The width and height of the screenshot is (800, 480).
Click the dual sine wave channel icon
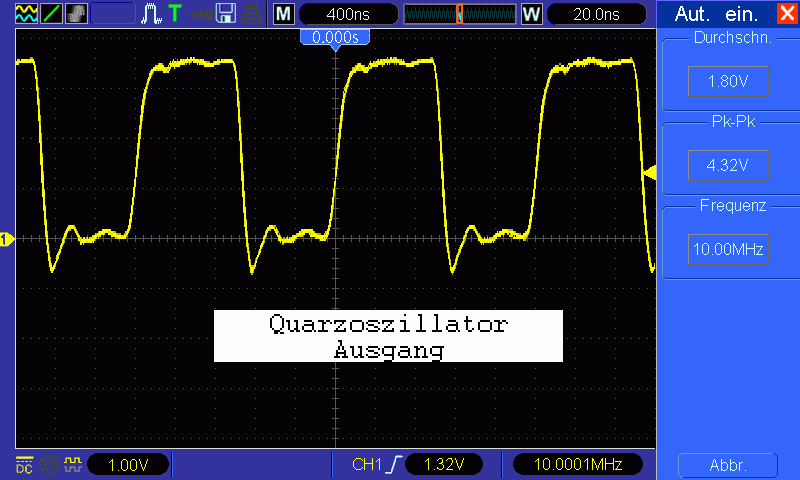point(27,13)
